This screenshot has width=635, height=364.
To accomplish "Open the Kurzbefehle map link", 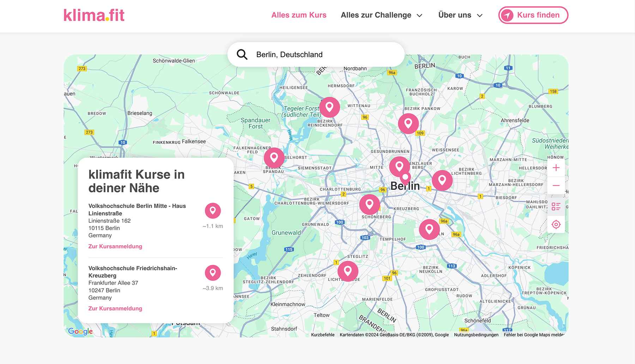I will 323,335.
